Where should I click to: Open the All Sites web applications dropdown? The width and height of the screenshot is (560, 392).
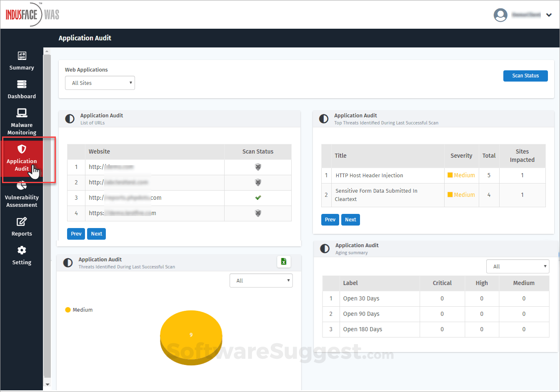pyautogui.click(x=100, y=83)
